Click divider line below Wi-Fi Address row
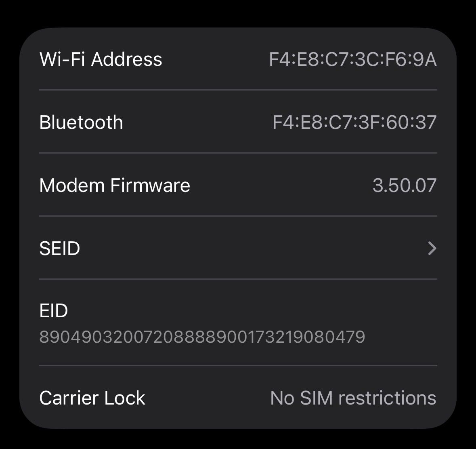The width and height of the screenshot is (476, 449). click(238, 90)
